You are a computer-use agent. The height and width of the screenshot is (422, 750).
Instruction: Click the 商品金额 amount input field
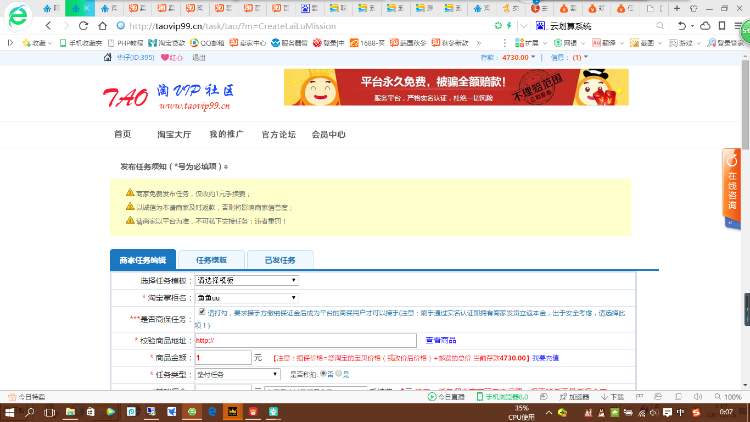[223, 357]
